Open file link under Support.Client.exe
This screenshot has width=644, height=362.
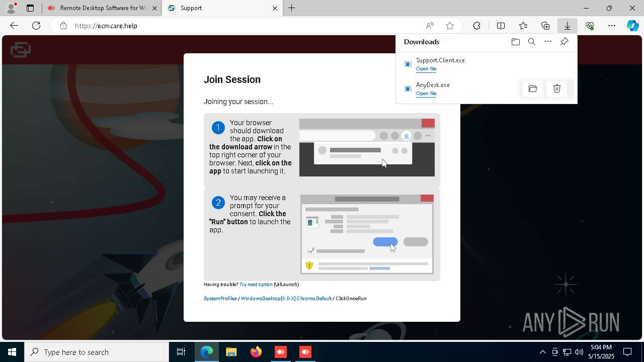coord(426,69)
